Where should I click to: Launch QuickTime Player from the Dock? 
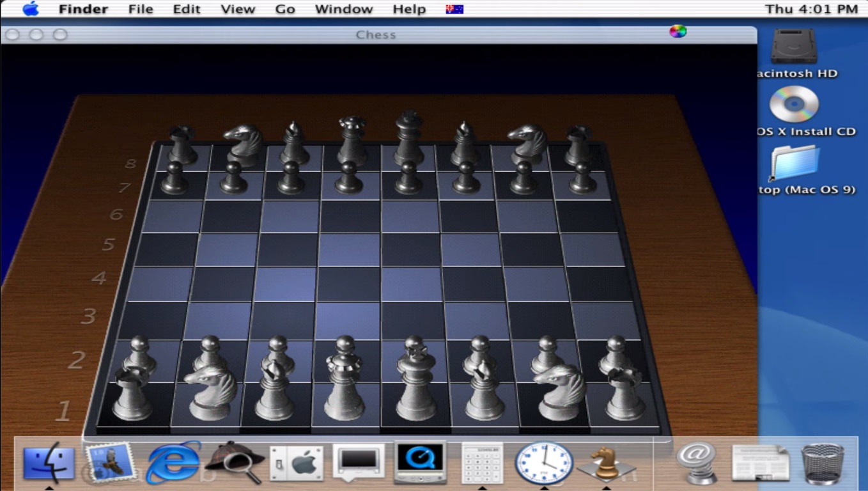(420, 462)
